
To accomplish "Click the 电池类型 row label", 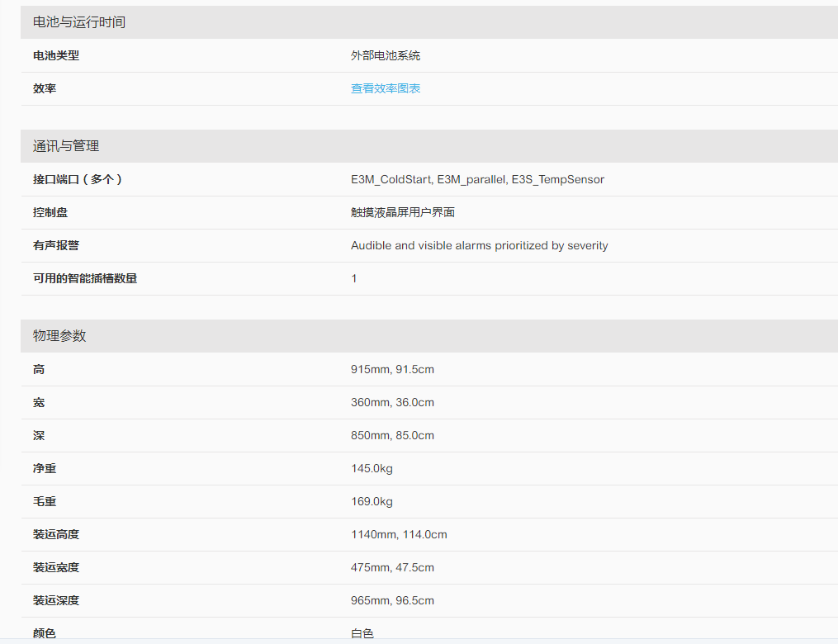I will click(56, 55).
